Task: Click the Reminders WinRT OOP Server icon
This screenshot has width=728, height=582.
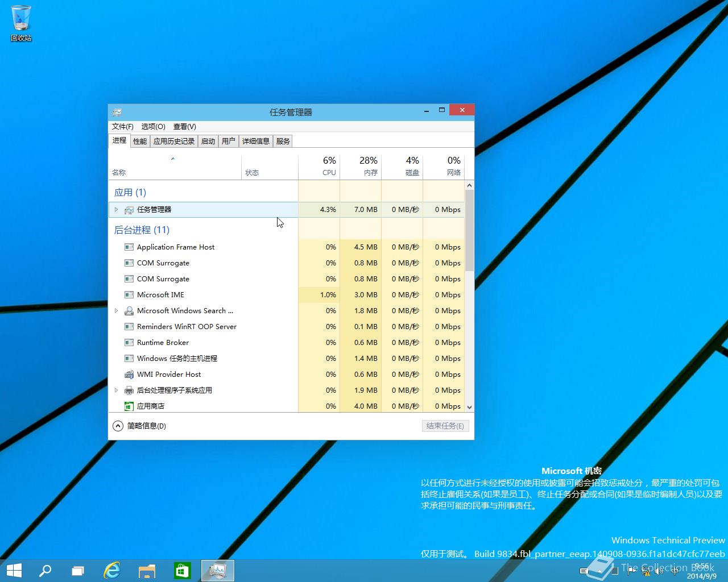Action: point(129,327)
